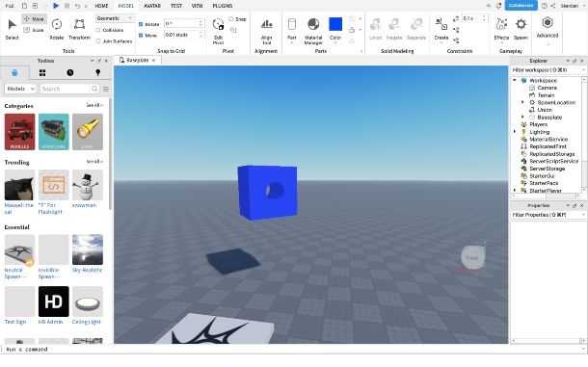
Task: Open the Toolbox marketplace tab icon
Action: click(x=14, y=72)
